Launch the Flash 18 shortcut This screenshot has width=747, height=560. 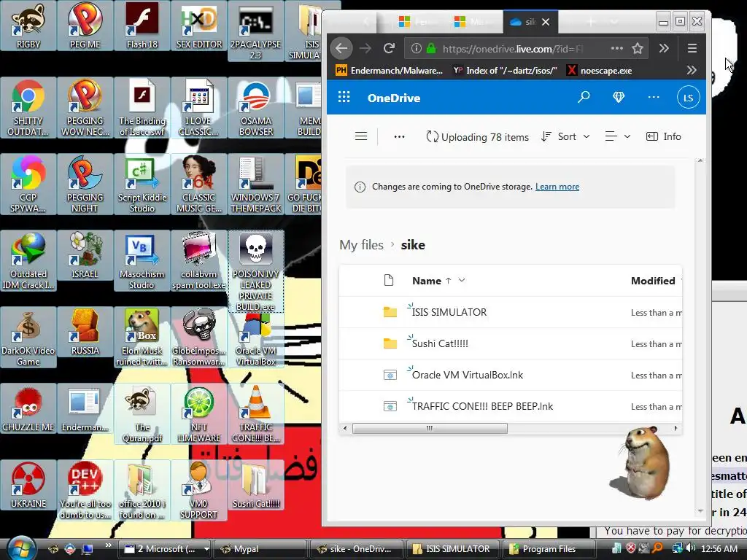tap(142, 26)
